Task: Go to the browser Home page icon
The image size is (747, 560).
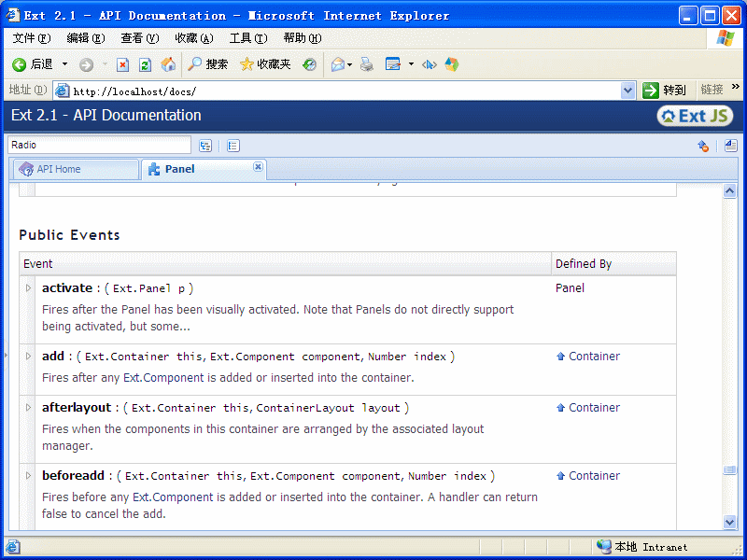Action: (168, 64)
